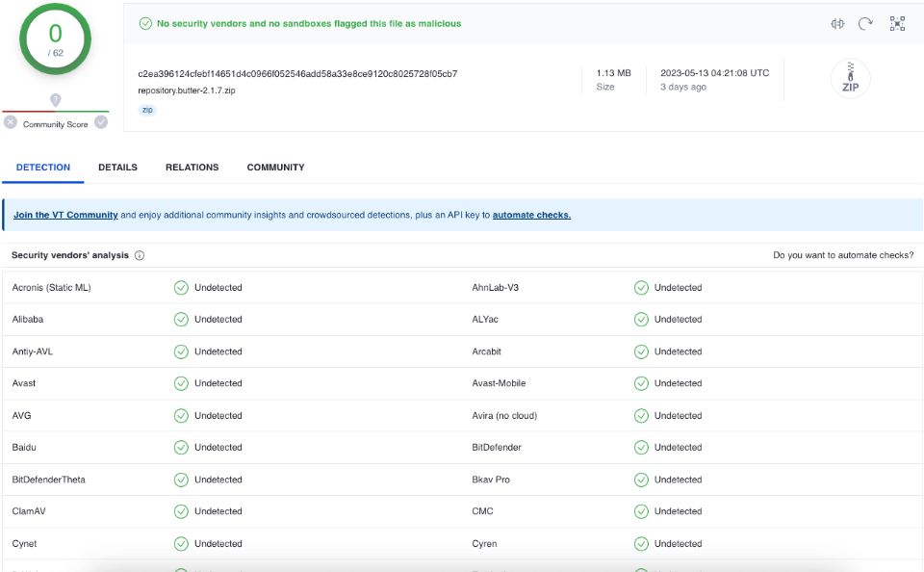
Task: Click the Arcabit undetected check icon
Action: point(641,351)
